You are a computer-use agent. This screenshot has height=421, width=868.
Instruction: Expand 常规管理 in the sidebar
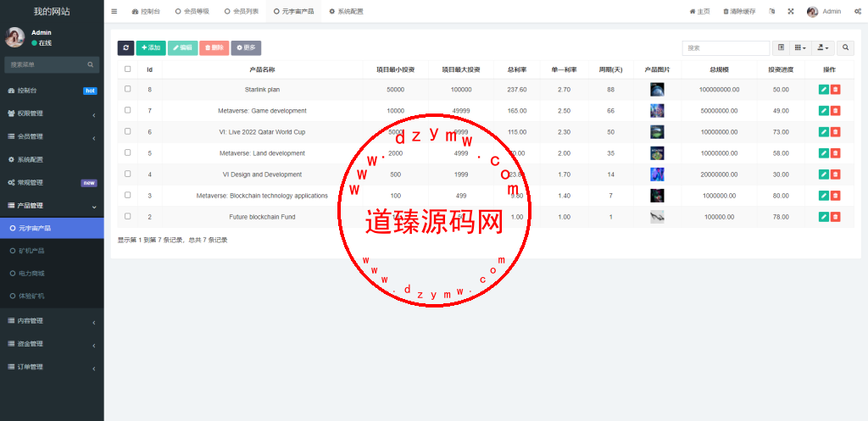click(52, 183)
